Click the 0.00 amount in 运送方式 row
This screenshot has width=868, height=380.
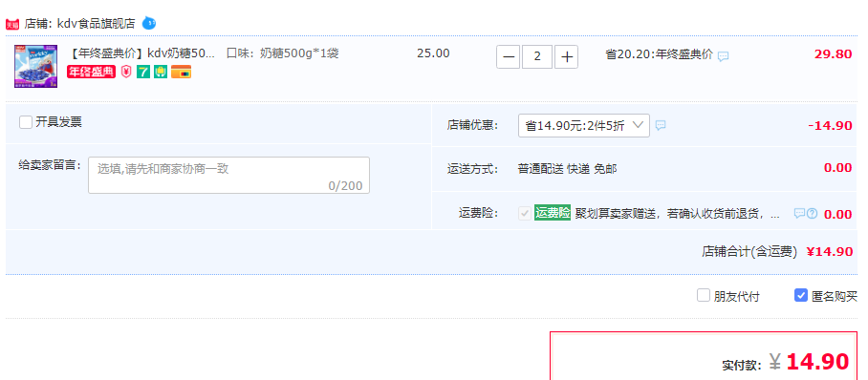[x=838, y=168]
